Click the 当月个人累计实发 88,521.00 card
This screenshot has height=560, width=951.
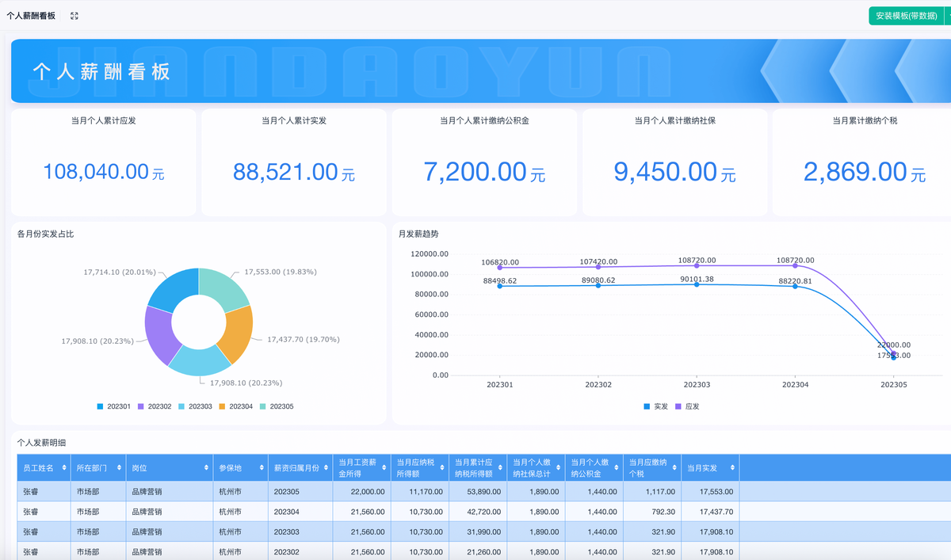coord(293,162)
